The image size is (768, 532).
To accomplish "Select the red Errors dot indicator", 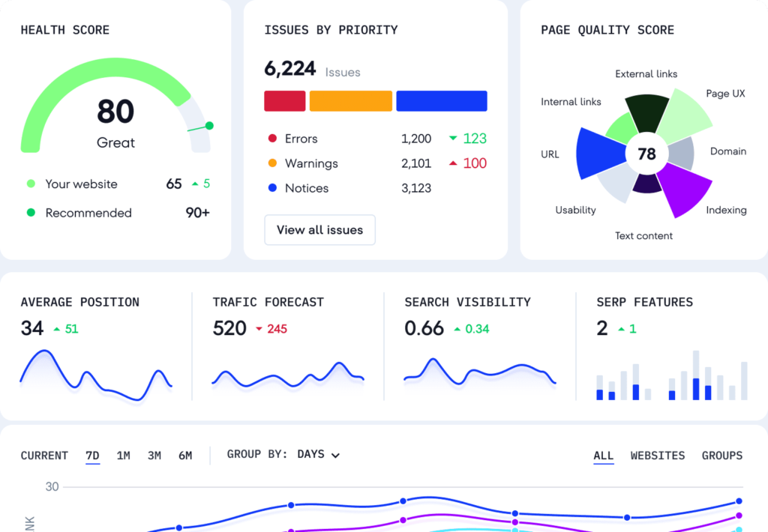I will [271, 139].
